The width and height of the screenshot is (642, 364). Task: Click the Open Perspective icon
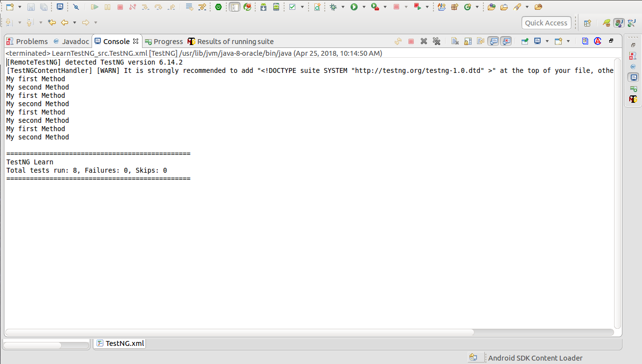click(x=587, y=23)
